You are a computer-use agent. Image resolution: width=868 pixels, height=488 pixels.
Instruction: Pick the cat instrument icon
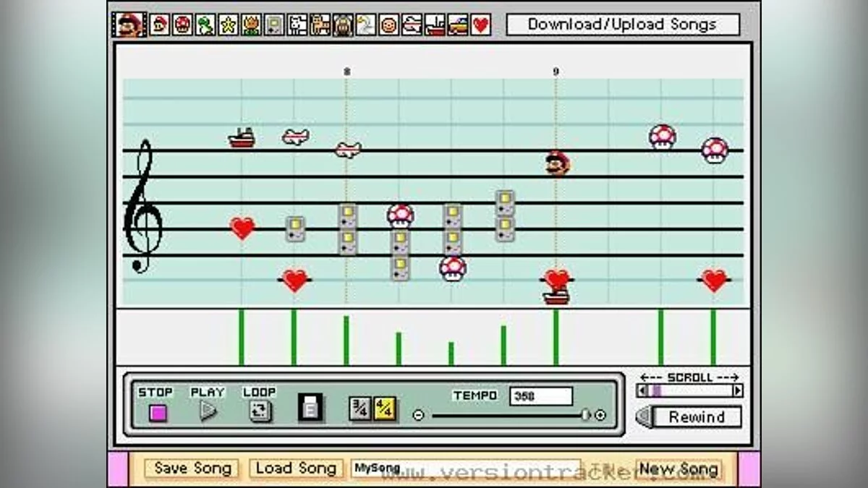coord(320,25)
